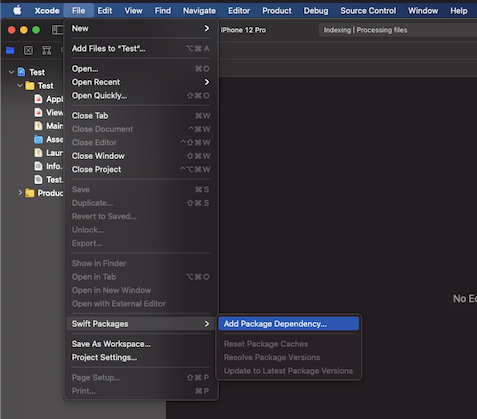This screenshot has height=419, width=477.
Task: Collapse the Test group folder
Action: [x=20, y=86]
